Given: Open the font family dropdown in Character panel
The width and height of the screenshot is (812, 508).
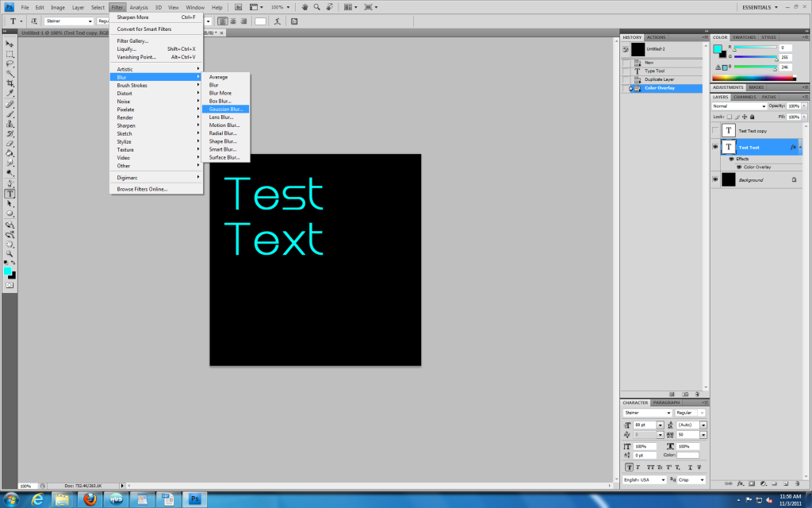Looking at the screenshot, I should pos(647,413).
